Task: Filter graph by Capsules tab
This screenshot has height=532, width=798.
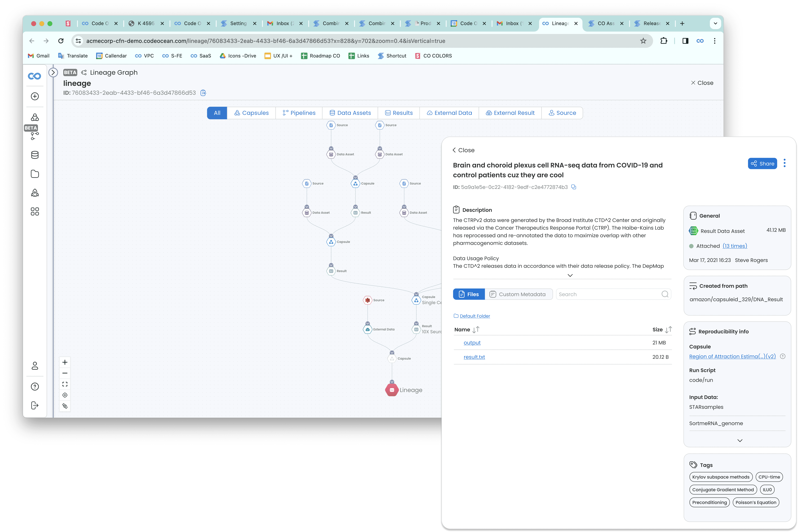Action: [x=251, y=113]
